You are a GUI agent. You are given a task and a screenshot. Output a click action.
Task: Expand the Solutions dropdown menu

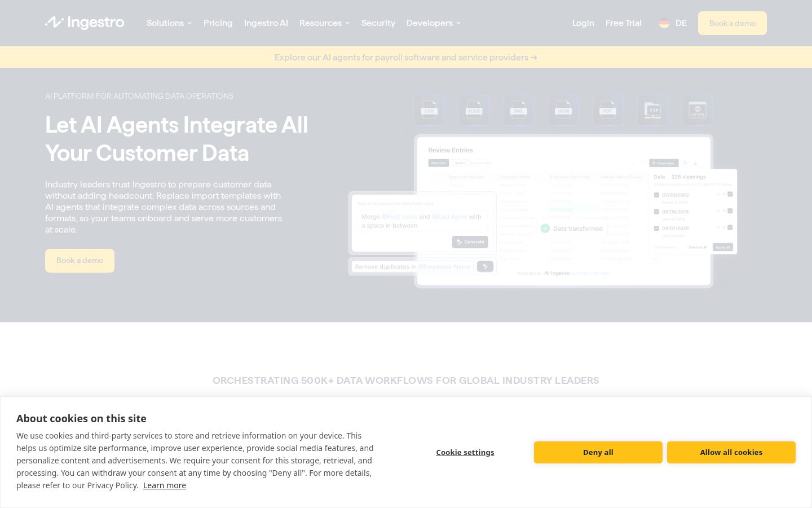[x=169, y=23]
